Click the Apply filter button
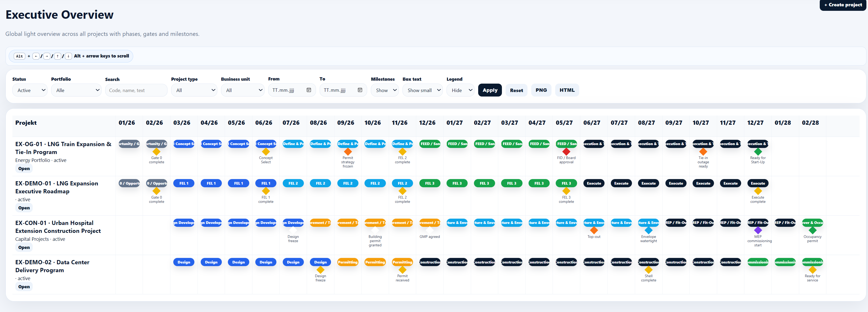868x312 pixels. [490, 90]
